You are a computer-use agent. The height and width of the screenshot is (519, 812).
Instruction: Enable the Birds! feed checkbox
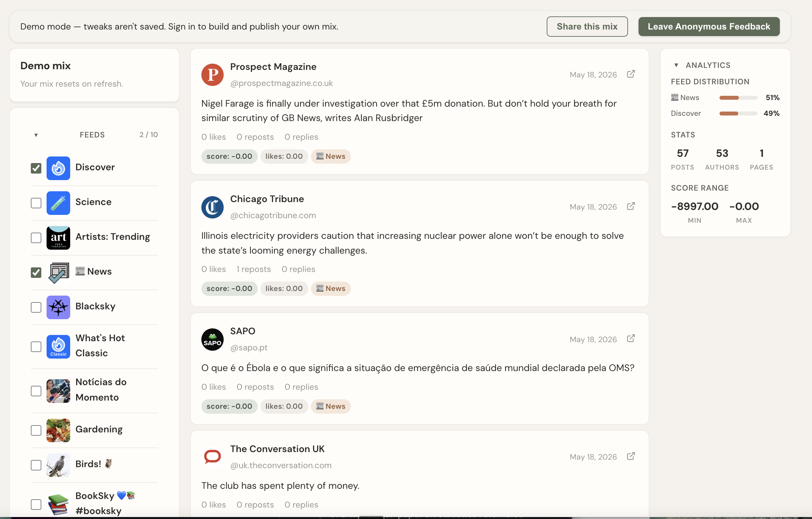point(36,465)
